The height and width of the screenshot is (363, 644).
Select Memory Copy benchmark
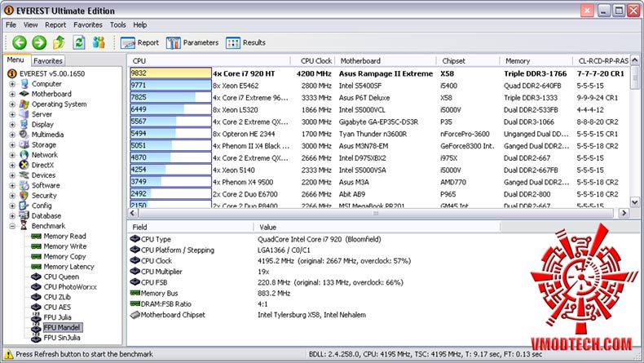[x=64, y=256]
